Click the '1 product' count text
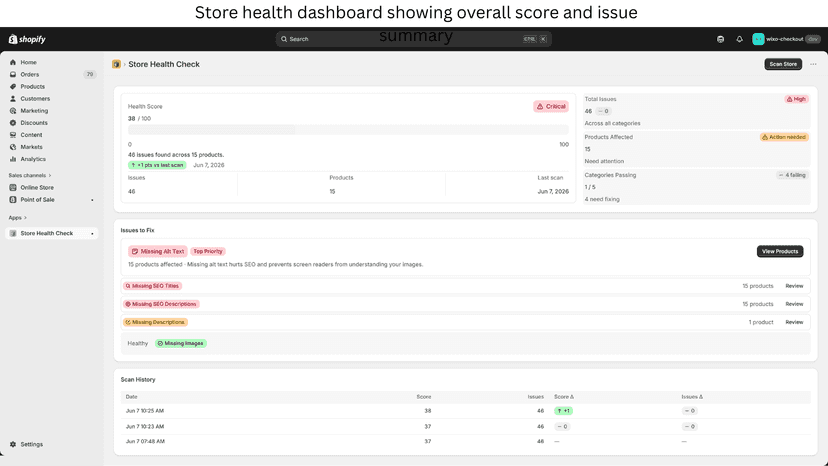The width and height of the screenshot is (828, 466). (x=760, y=322)
